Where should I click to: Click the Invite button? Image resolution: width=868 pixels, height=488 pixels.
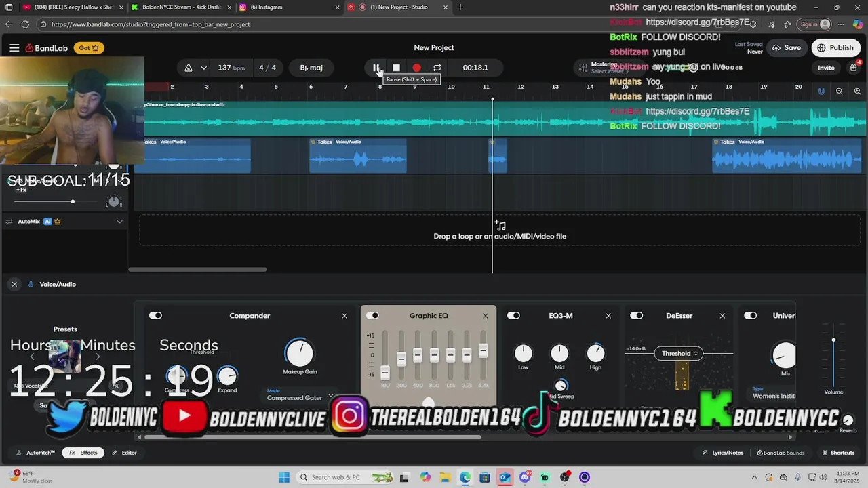point(826,68)
